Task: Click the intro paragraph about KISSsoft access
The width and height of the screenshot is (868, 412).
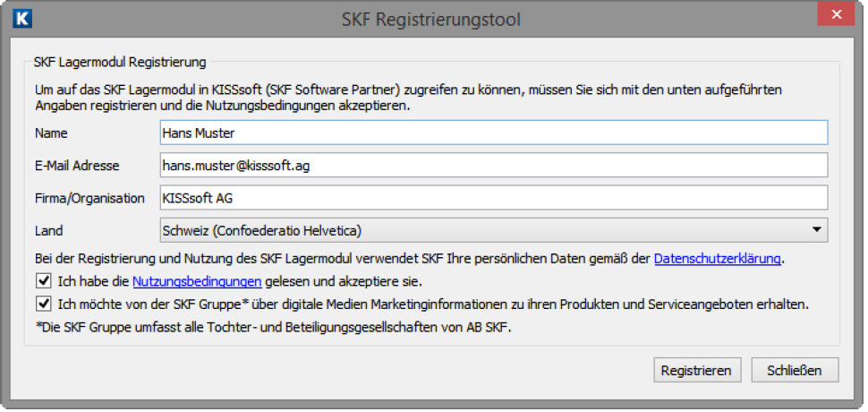Action: click(412, 97)
